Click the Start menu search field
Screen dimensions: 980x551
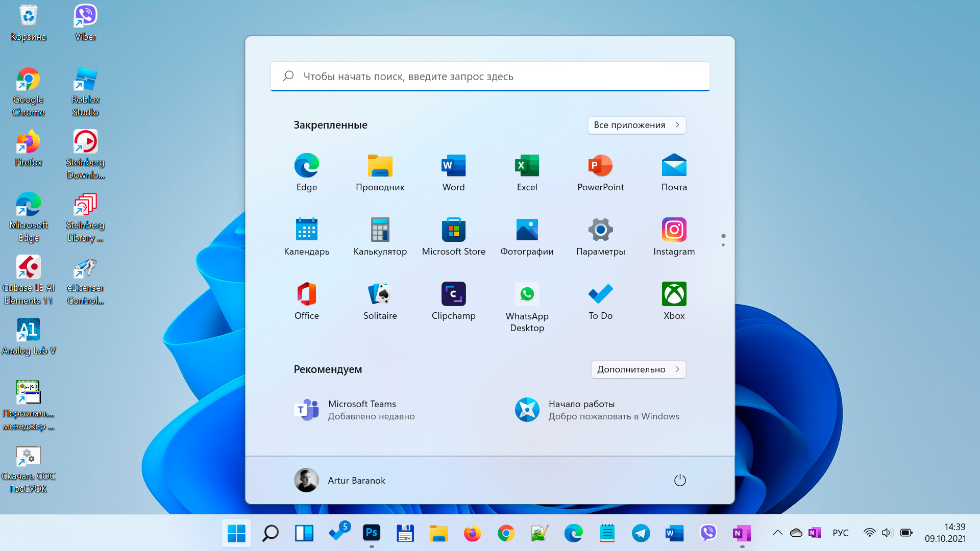pyautogui.click(x=490, y=76)
